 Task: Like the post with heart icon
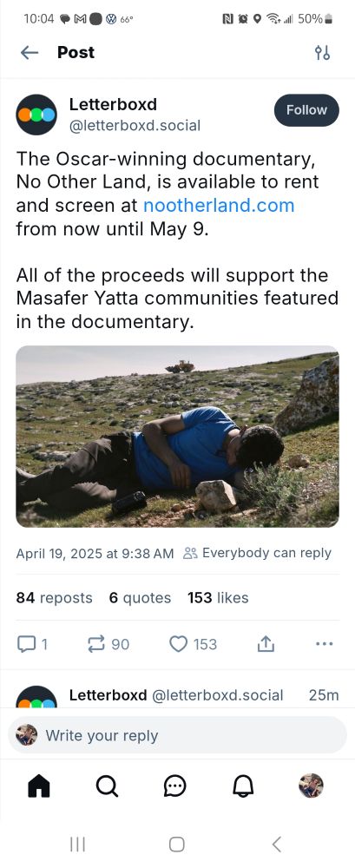coord(178,644)
